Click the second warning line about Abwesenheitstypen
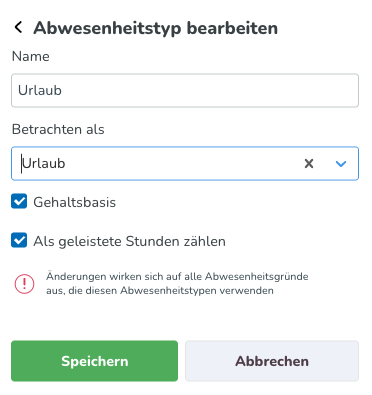The image size is (372, 395). (160, 290)
